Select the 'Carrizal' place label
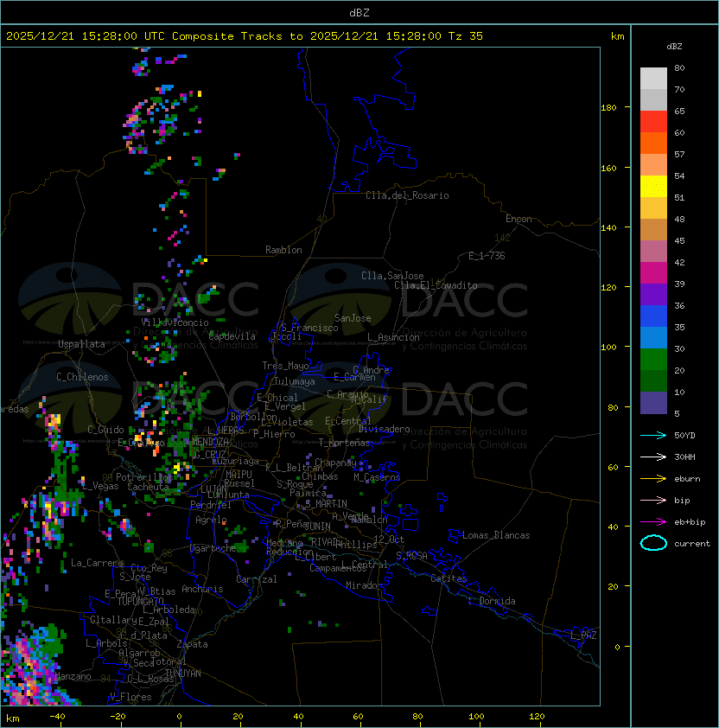The image size is (719, 728). click(x=256, y=579)
